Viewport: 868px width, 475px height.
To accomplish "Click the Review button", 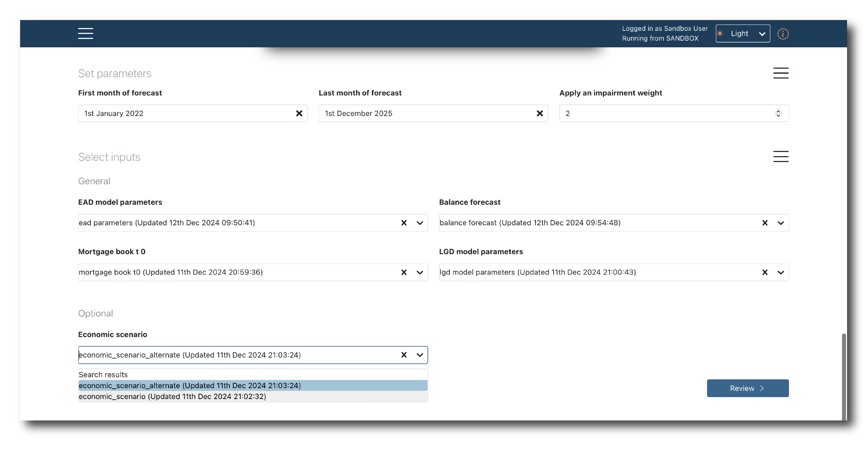I will click(x=747, y=388).
